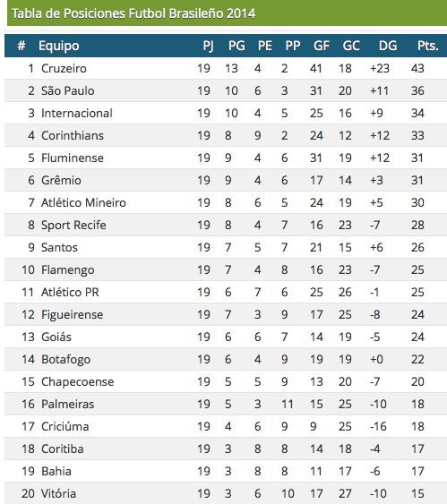
Task: Click the Vitória team name
Action: coord(58,493)
